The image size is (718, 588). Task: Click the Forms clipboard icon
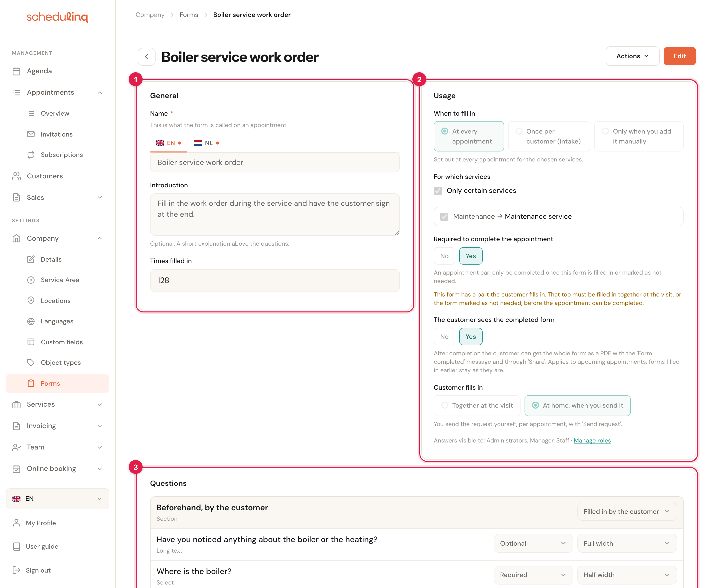[31, 383]
